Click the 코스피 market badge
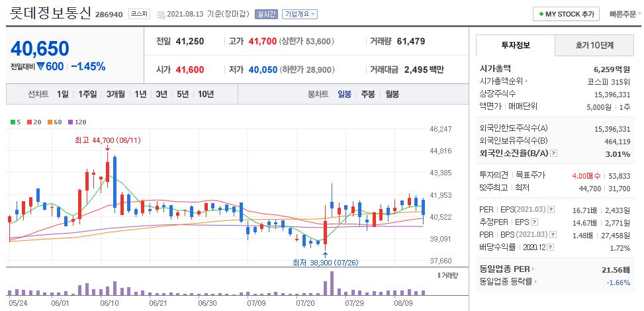This screenshot has width=644, height=311. click(x=139, y=14)
